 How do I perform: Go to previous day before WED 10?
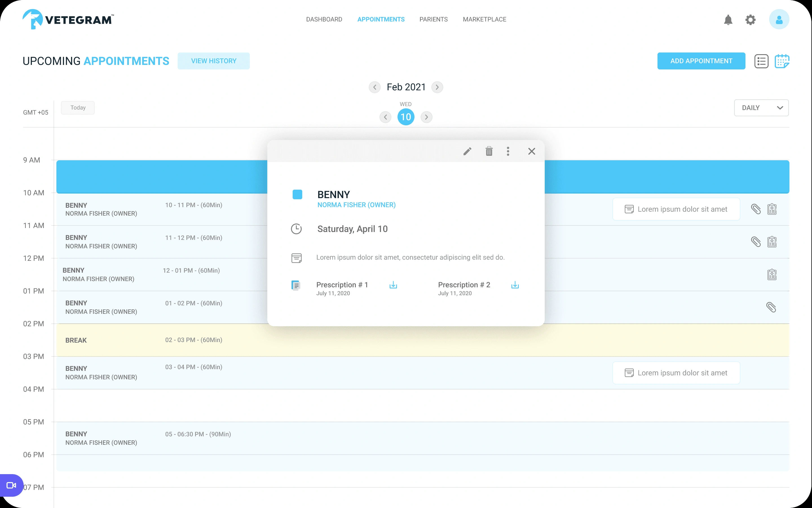pyautogui.click(x=385, y=117)
